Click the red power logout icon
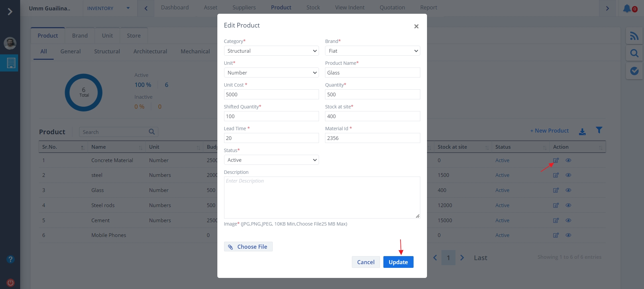Viewport: 644px width, 289px height. coord(10,283)
